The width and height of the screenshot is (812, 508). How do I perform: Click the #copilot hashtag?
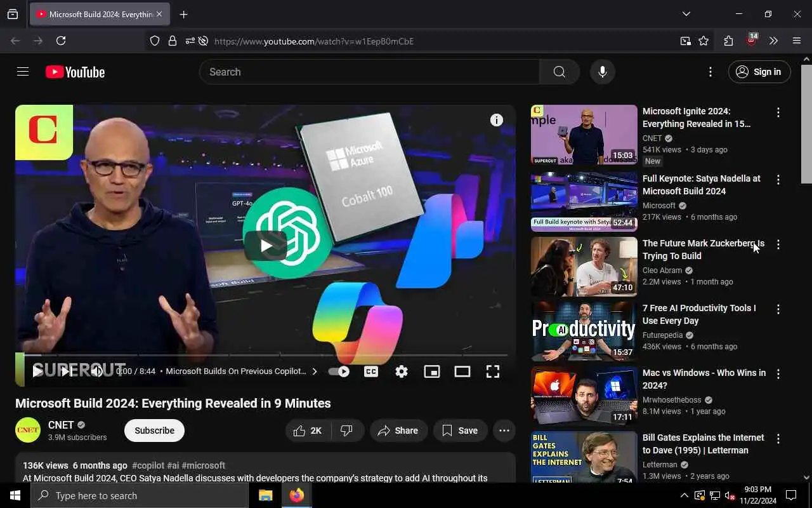point(148,465)
